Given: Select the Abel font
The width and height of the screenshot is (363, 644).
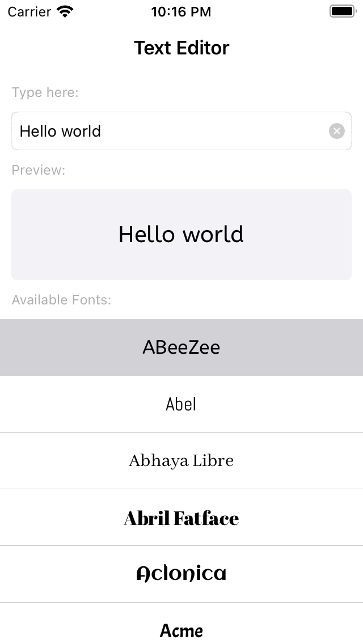Looking at the screenshot, I should click(x=181, y=404).
